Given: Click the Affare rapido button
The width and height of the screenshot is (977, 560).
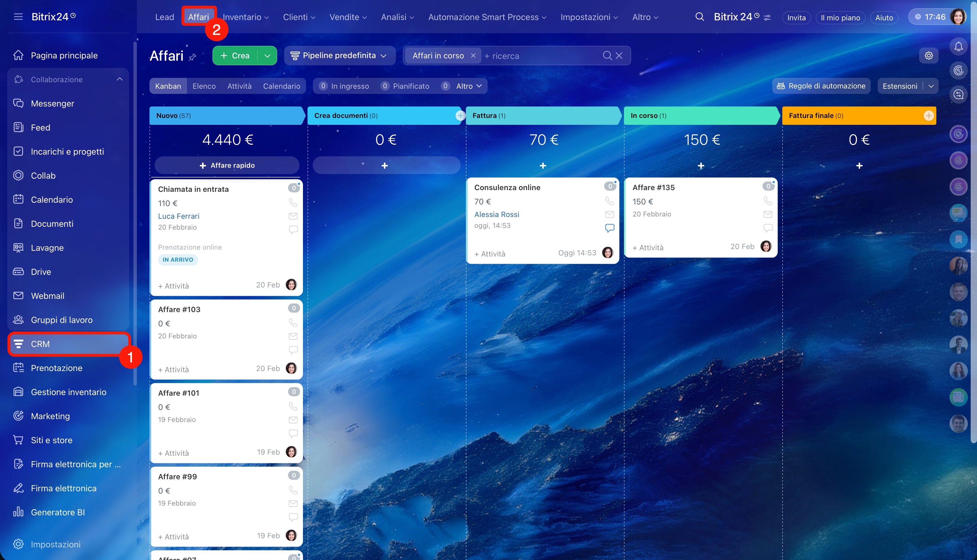Looking at the screenshot, I should pyautogui.click(x=227, y=165).
